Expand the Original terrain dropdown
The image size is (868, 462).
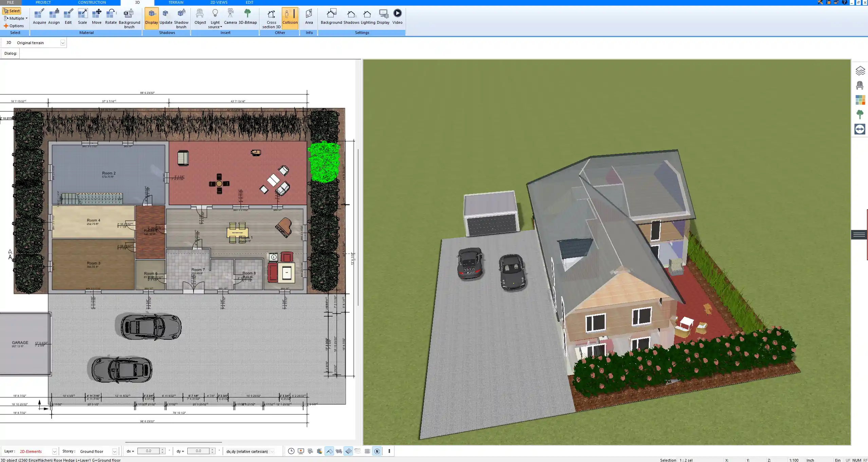(62, 43)
